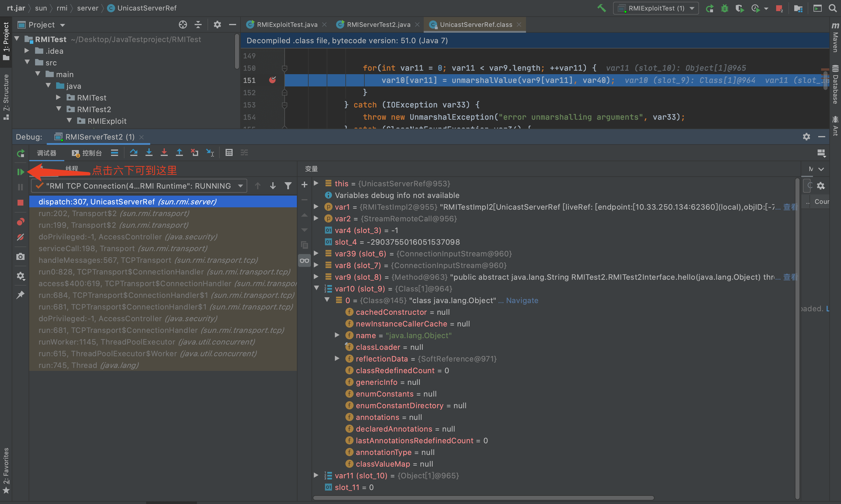
Task: Stop debug session red square in Debug panel
Action: tap(20, 203)
